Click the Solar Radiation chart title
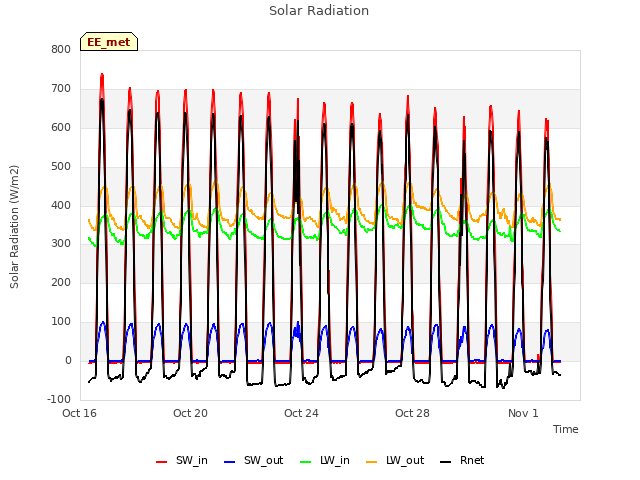640x480 pixels. [x=319, y=11]
